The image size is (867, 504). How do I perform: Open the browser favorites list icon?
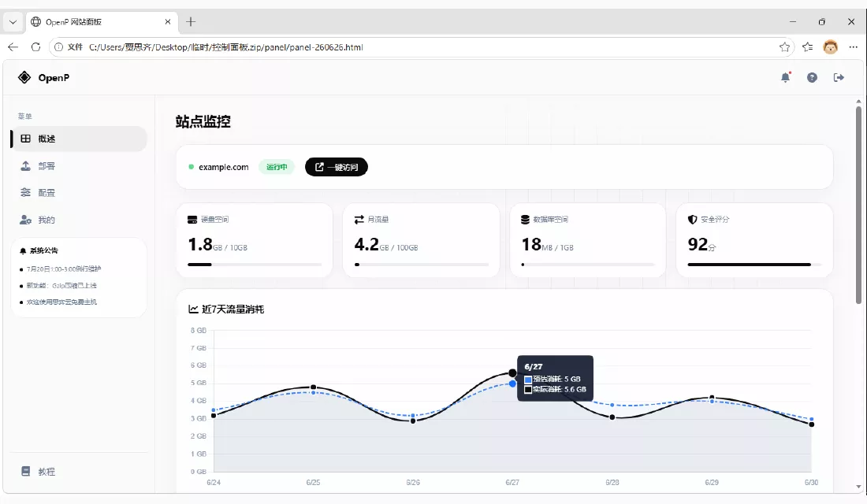(808, 47)
